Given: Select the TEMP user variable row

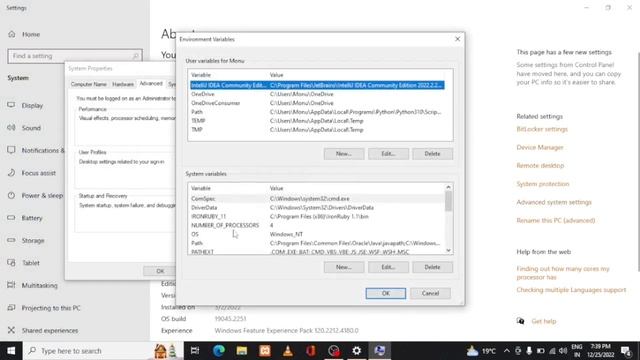Looking at the screenshot, I should [317, 121].
